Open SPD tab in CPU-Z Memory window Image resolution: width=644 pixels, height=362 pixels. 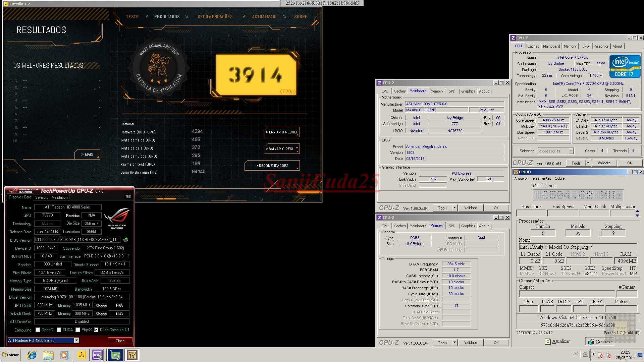(452, 226)
